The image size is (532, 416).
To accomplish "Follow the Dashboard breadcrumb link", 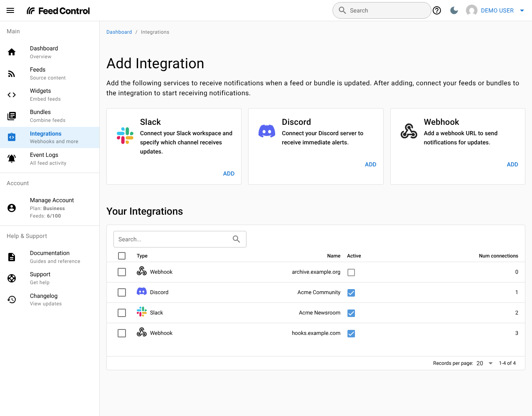I will (119, 32).
